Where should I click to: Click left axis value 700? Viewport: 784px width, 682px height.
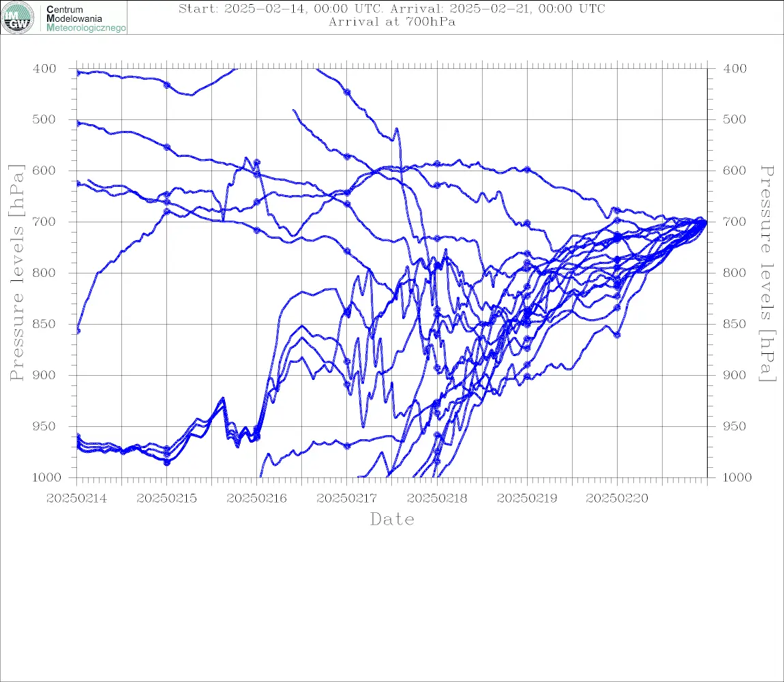click(44, 222)
